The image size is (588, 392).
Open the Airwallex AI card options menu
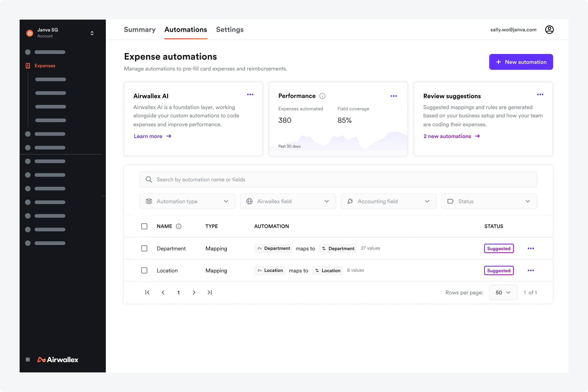tap(250, 95)
